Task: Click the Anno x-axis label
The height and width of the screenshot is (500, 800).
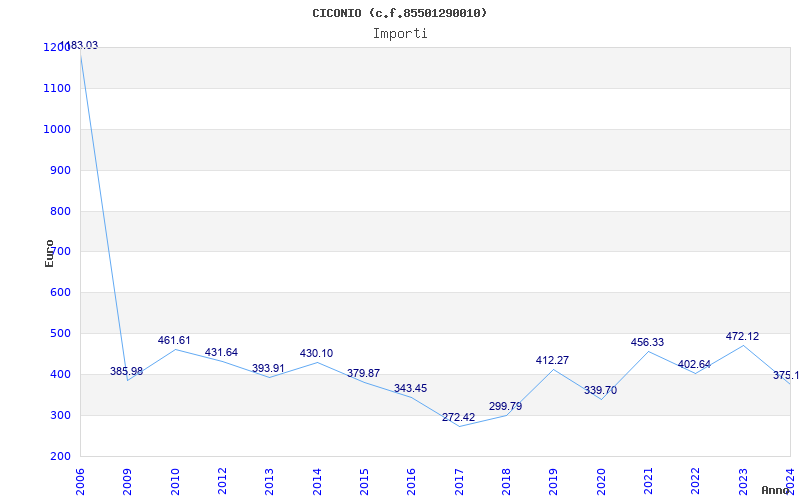Action: (x=776, y=490)
